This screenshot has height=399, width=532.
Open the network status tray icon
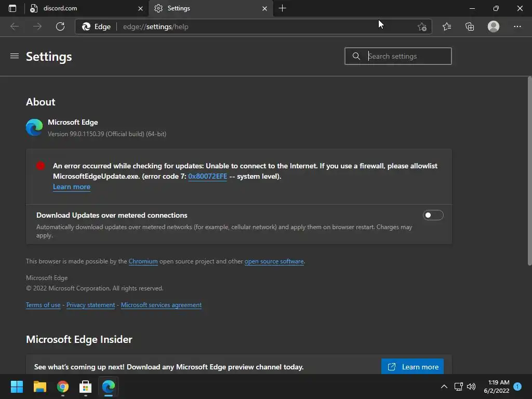coord(458,387)
